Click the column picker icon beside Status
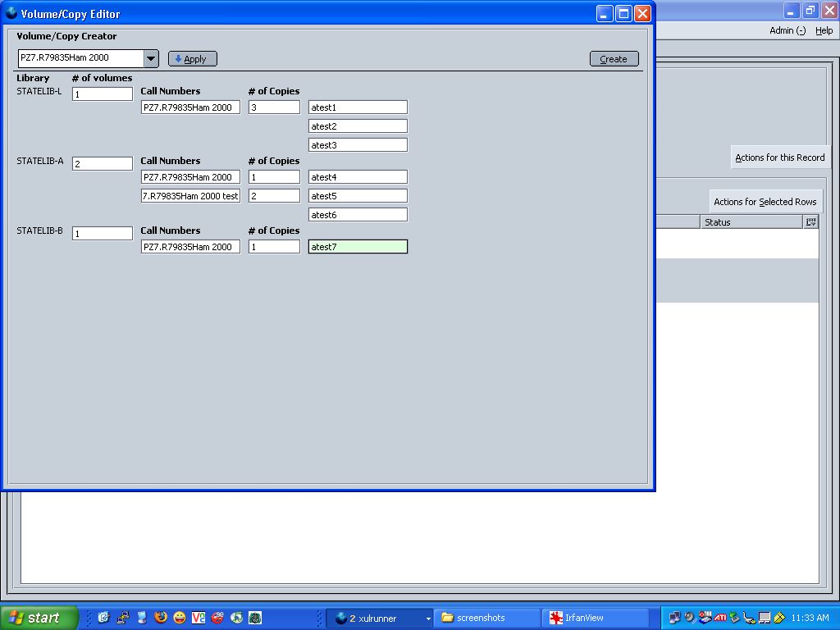This screenshot has height=630, width=840. 811,222
